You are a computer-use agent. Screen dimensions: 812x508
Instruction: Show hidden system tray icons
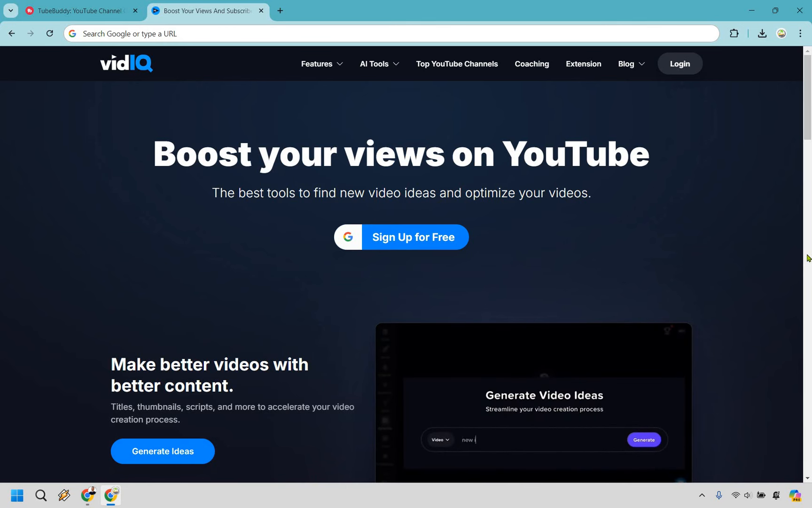pyautogui.click(x=702, y=495)
